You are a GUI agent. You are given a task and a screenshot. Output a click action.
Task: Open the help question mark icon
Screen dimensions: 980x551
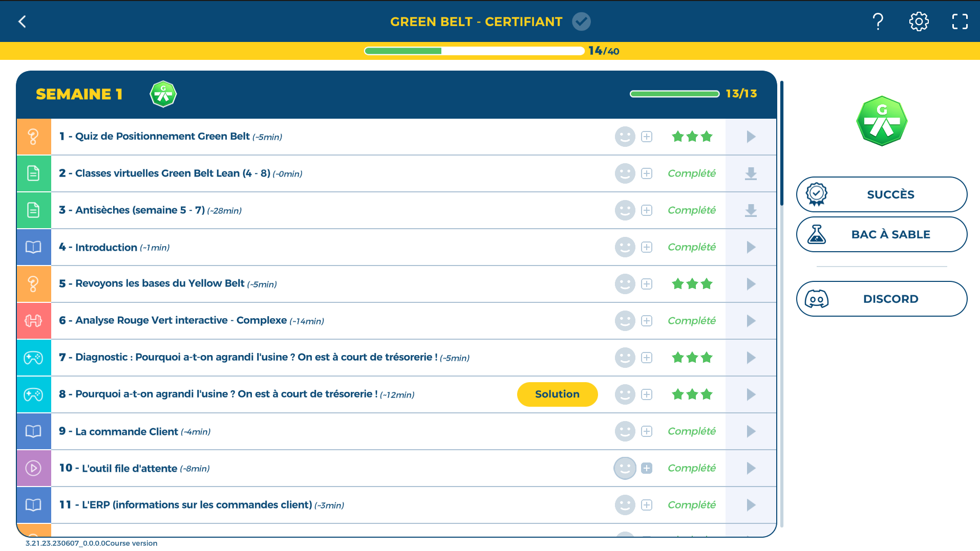(x=878, y=21)
